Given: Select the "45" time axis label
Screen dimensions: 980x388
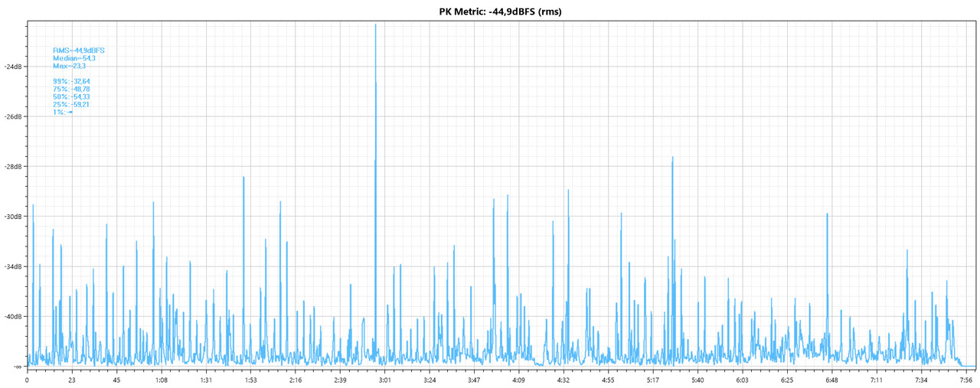Looking at the screenshot, I should tap(116, 380).
